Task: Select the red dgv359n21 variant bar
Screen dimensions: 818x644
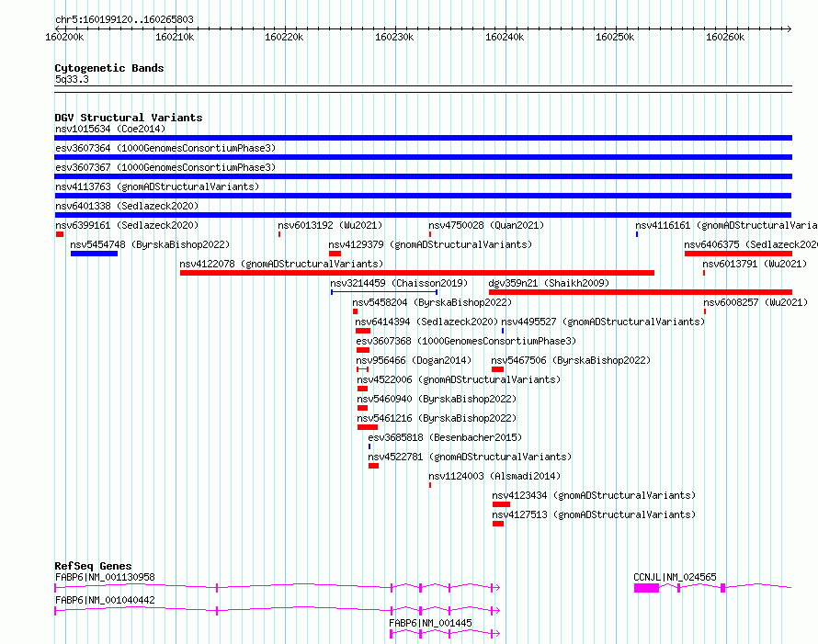Action: pos(641,292)
